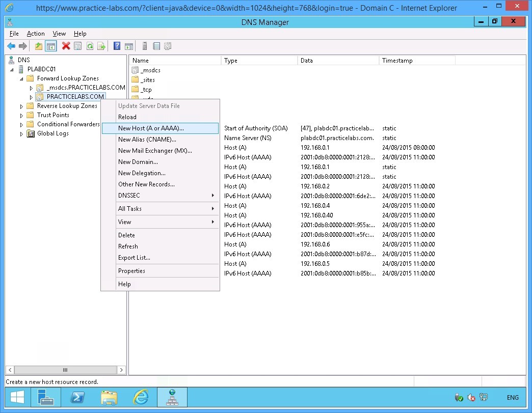
Task: Click the horizontal scrollbar in the tree pane
Action: [x=65, y=370]
